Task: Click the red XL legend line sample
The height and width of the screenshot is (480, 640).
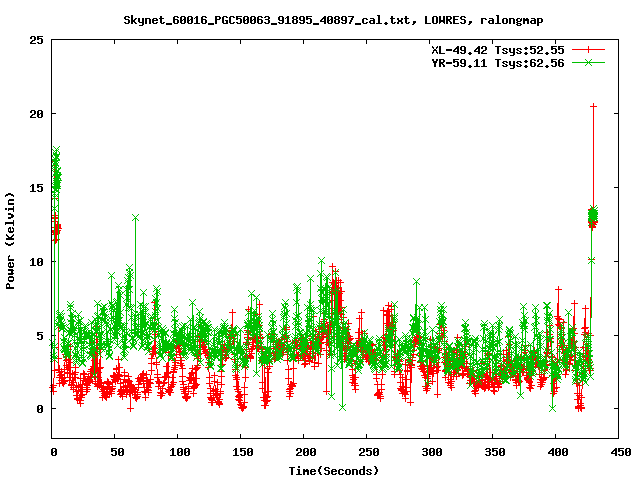Action: pyautogui.click(x=588, y=50)
